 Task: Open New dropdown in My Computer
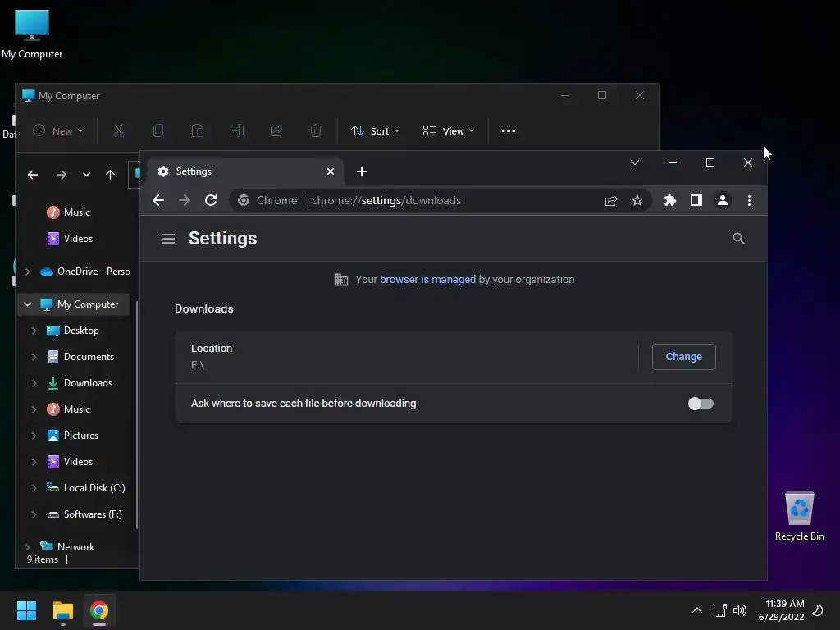pos(58,131)
